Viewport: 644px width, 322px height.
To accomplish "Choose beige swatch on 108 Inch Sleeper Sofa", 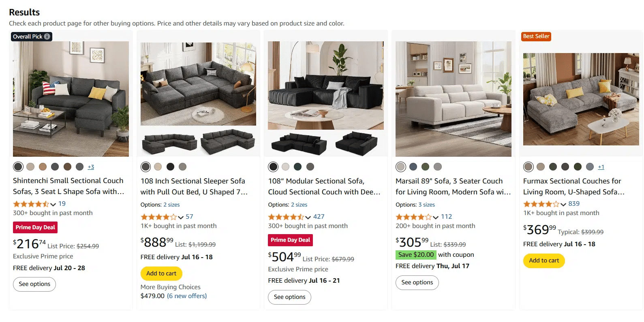I will 158,166.
